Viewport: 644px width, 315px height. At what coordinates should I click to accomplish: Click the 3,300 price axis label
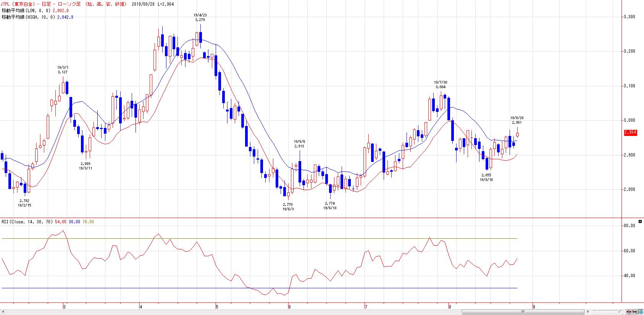[x=629, y=17]
